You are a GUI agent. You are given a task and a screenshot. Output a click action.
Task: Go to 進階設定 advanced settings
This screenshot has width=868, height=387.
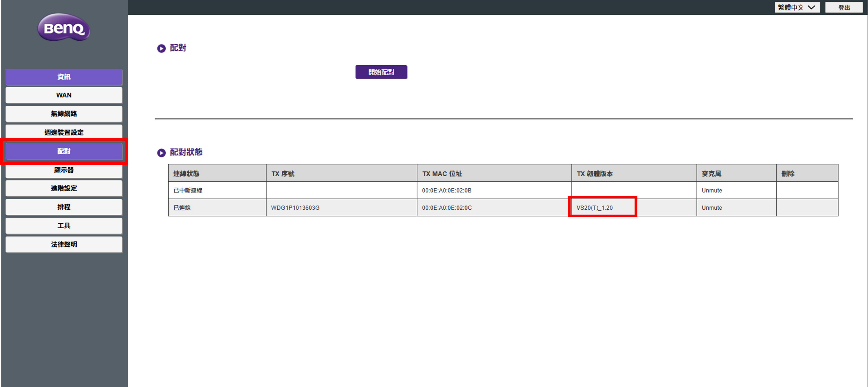(64, 188)
